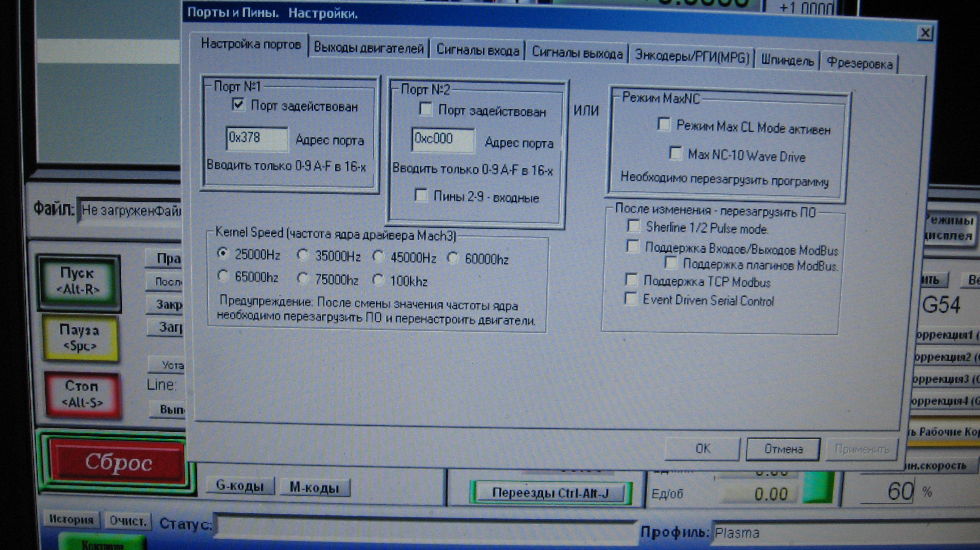Check Пины 2-9 входные option
980x550 pixels.
pos(421,195)
